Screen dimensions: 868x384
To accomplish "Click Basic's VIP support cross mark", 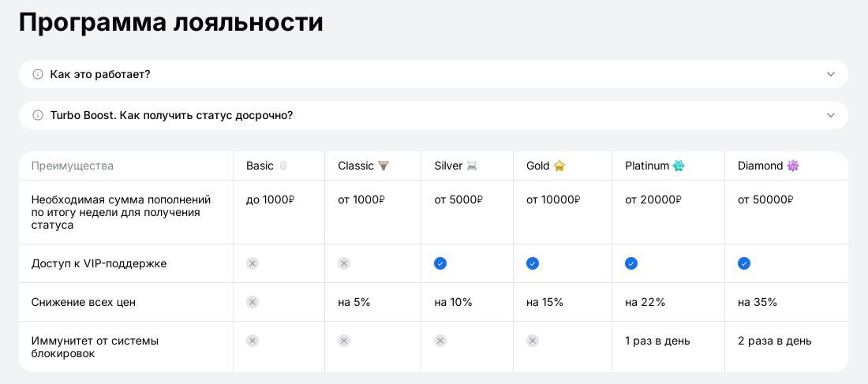I will [253, 263].
